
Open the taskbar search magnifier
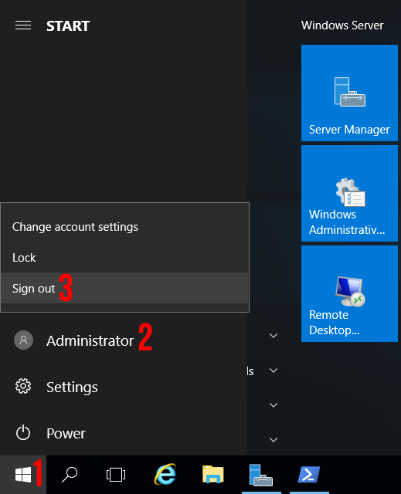pos(69,475)
